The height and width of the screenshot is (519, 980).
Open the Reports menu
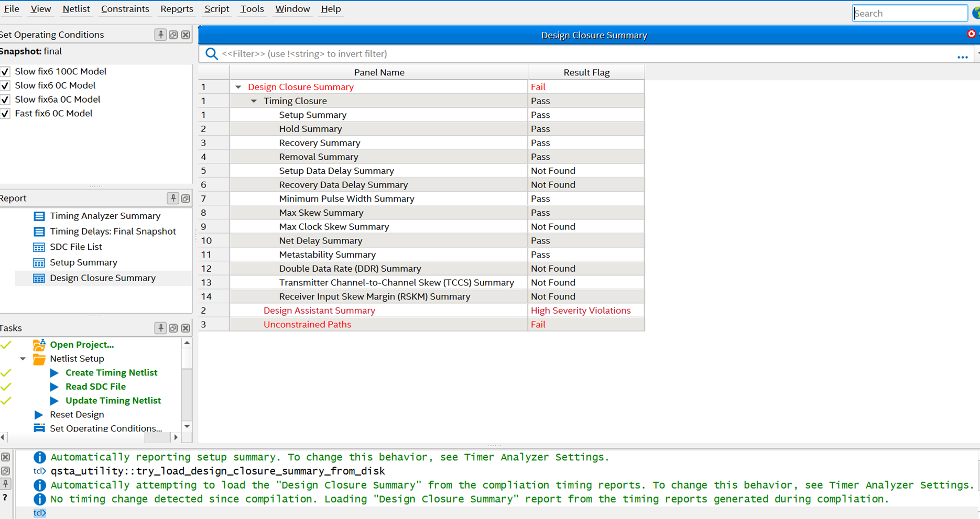[177, 9]
